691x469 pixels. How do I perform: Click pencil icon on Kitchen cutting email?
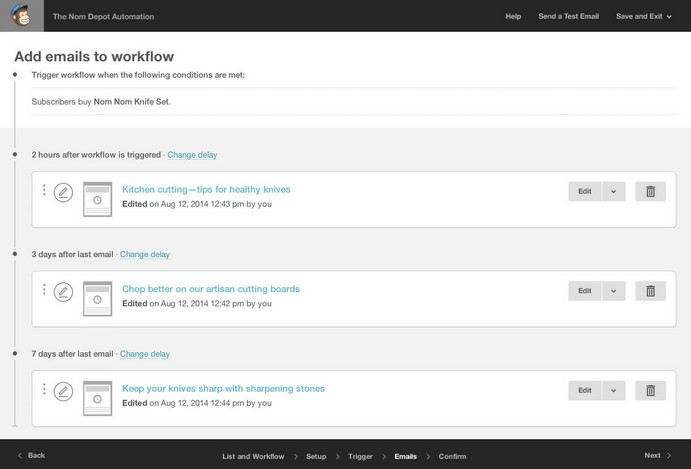tap(63, 192)
